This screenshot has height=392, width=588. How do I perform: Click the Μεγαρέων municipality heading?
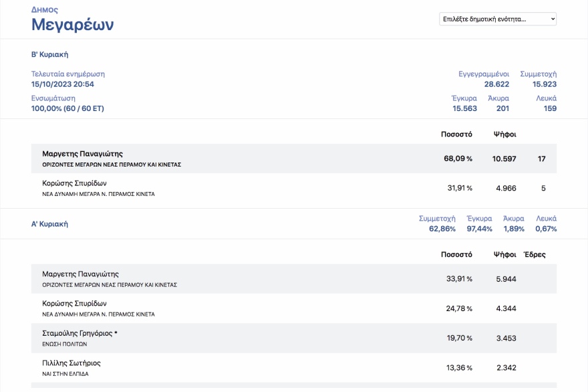pyautogui.click(x=72, y=25)
